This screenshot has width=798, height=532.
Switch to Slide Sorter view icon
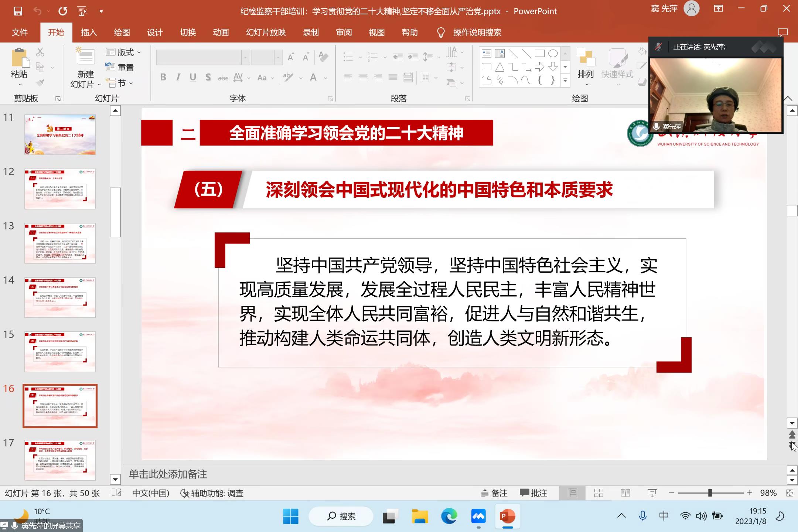pos(598,493)
